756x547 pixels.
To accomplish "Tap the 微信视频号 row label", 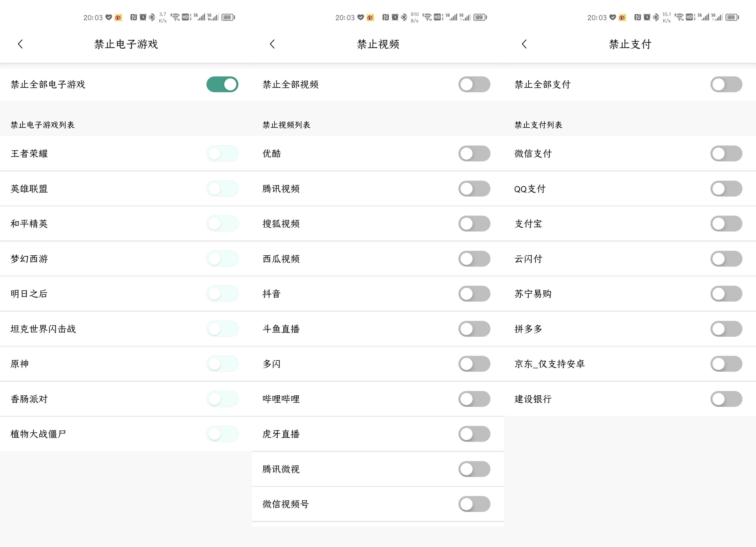I will pos(286,504).
